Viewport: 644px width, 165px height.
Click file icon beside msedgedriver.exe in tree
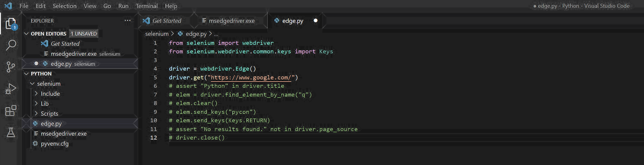36,133
